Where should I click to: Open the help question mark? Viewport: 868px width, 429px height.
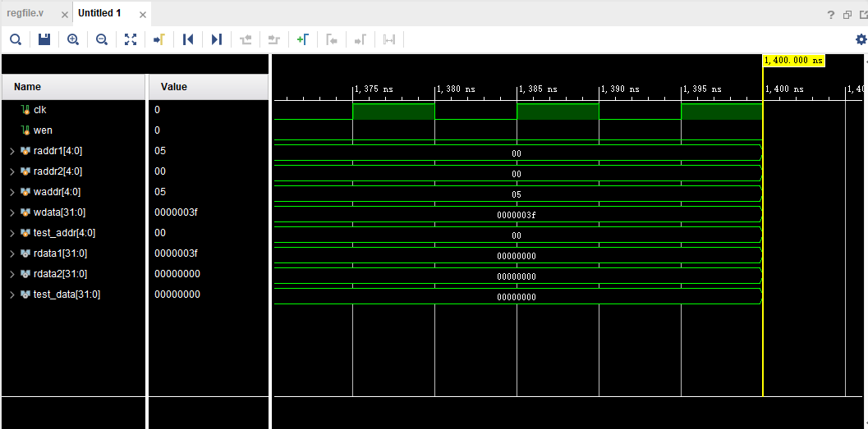click(x=831, y=15)
